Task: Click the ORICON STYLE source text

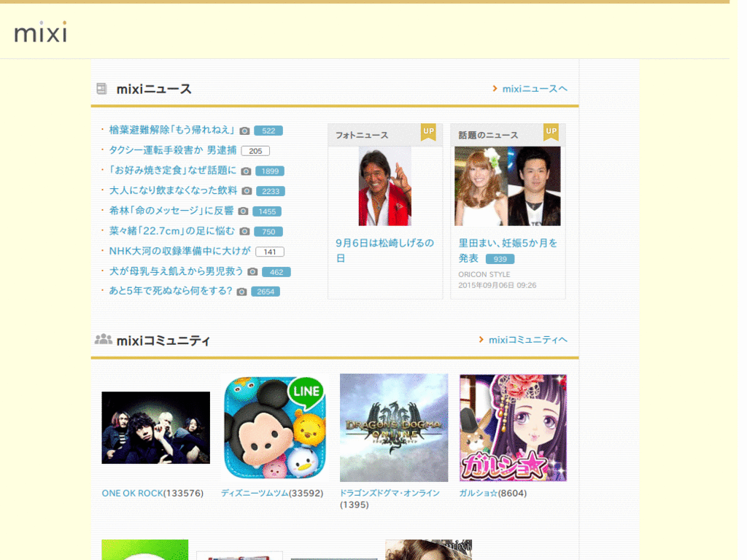Action: pyautogui.click(x=484, y=274)
